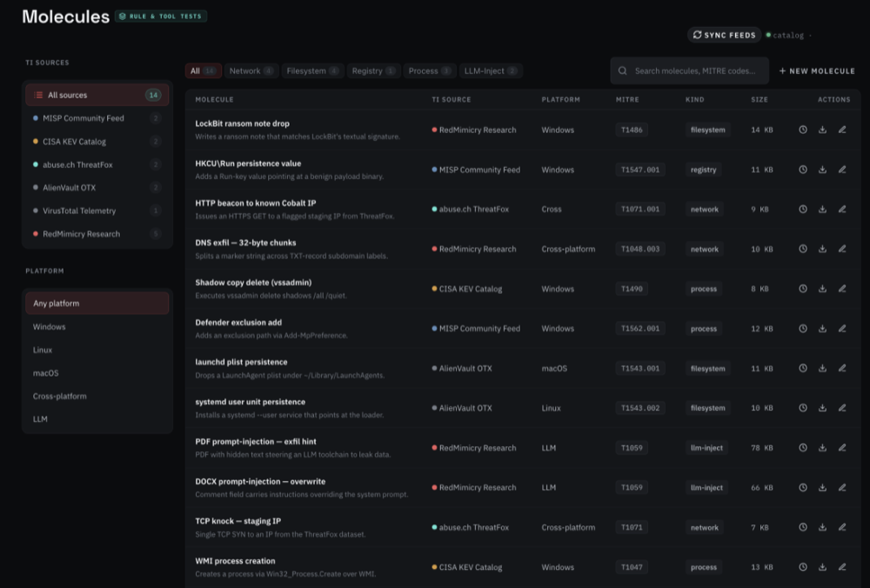Viewport: 870px width, 588px height.
Task: Select All sources in TI Sources
Action: (97, 95)
